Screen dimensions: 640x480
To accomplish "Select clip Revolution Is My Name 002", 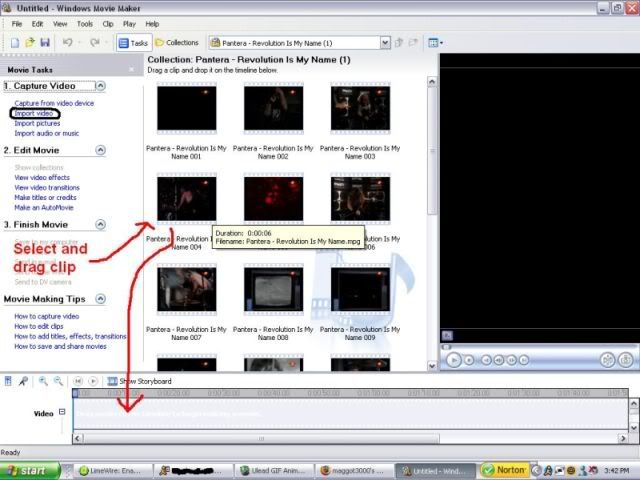I will click(273, 108).
